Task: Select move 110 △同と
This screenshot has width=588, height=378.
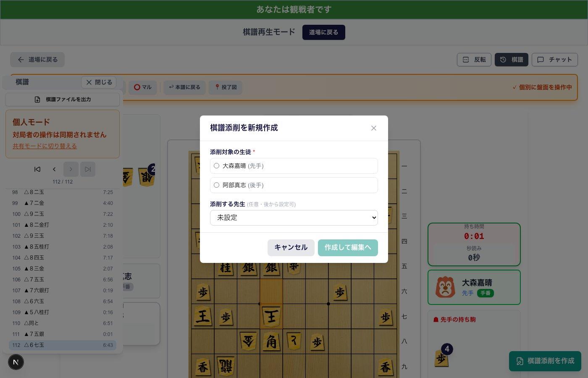Action: [63, 323]
